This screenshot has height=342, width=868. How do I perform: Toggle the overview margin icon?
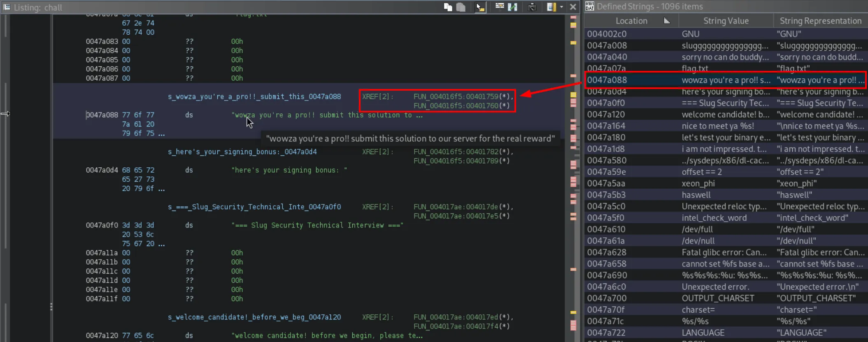pos(551,7)
